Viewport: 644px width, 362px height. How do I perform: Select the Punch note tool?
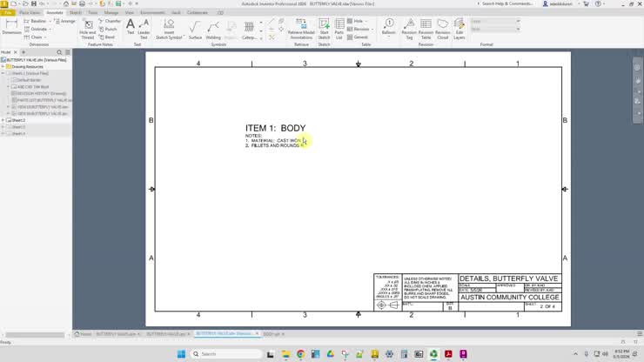click(108, 30)
